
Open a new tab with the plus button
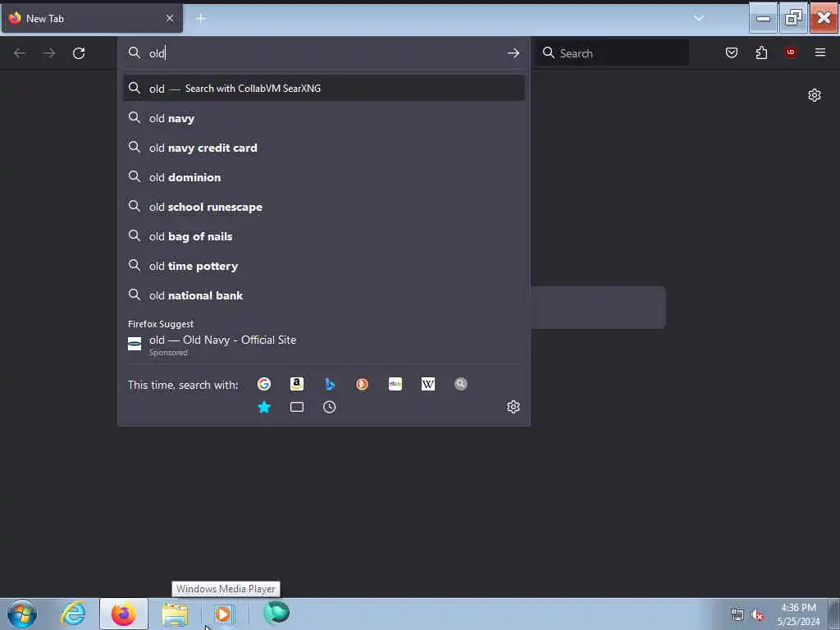point(201,18)
